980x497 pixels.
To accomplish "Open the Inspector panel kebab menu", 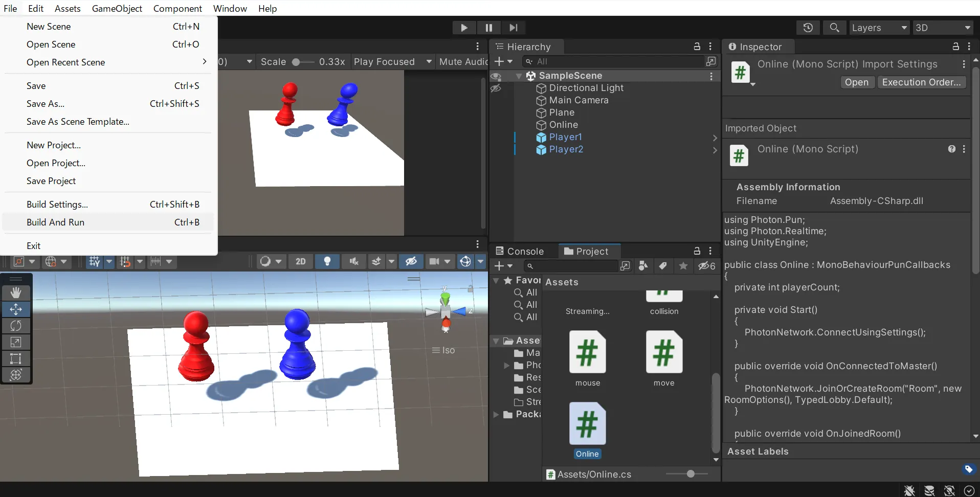I will pos(969,47).
